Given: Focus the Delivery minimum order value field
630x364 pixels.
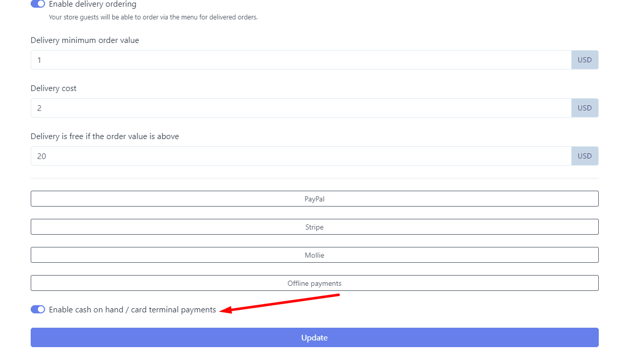Looking at the screenshot, I should pyautogui.click(x=301, y=60).
